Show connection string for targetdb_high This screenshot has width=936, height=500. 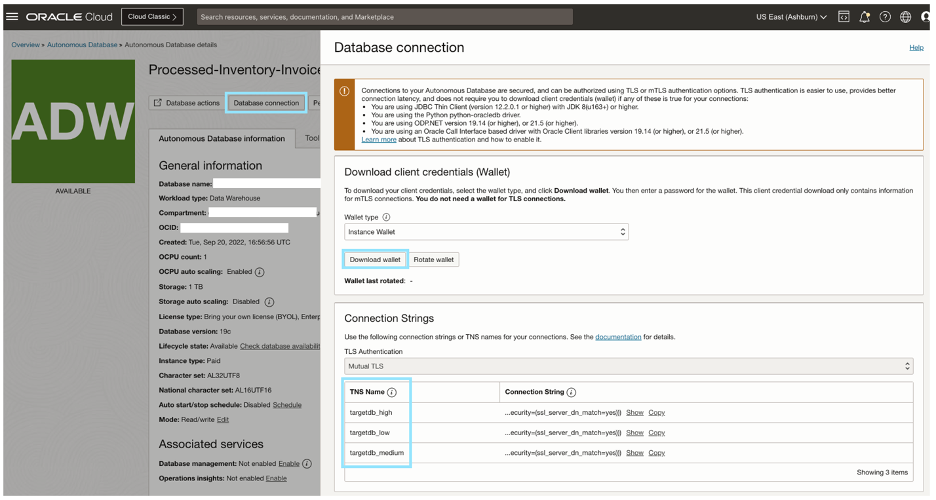pyautogui.click(x=635, y=412)
